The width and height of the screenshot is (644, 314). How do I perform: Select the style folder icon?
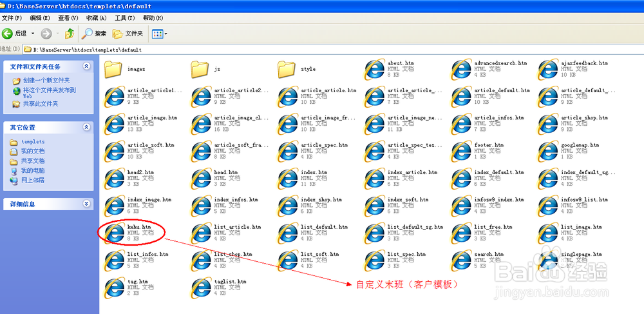(x=287, y=69)
